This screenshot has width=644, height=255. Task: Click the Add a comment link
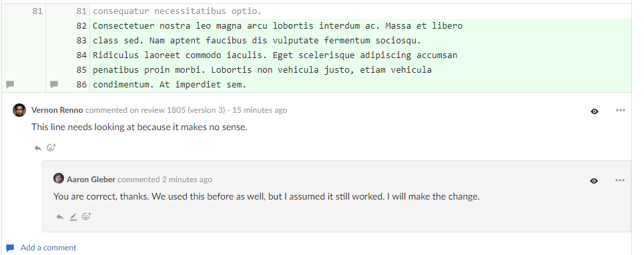point(49,248)
